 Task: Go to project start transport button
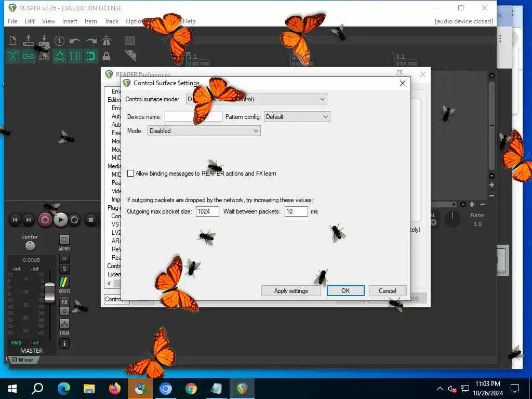click(x=15, y=220)
